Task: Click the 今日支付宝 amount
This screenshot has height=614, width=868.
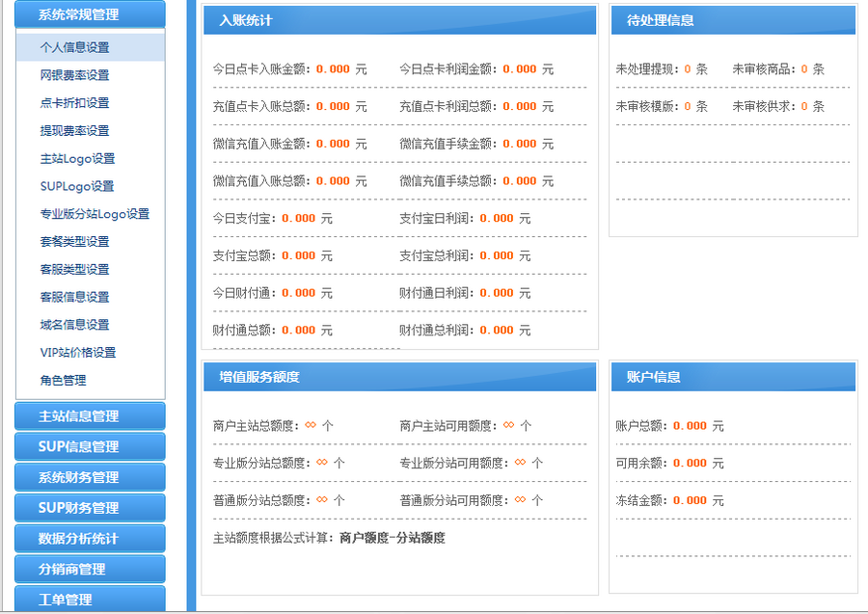Action: [298, 219]
